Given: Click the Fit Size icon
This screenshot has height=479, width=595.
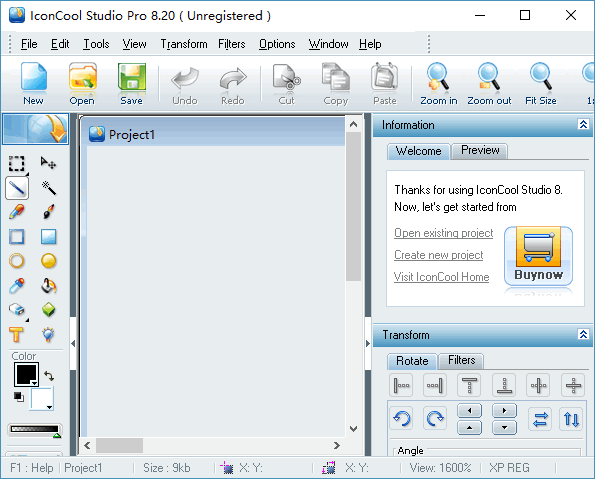Looking at the screenshot, I should 541,84.
